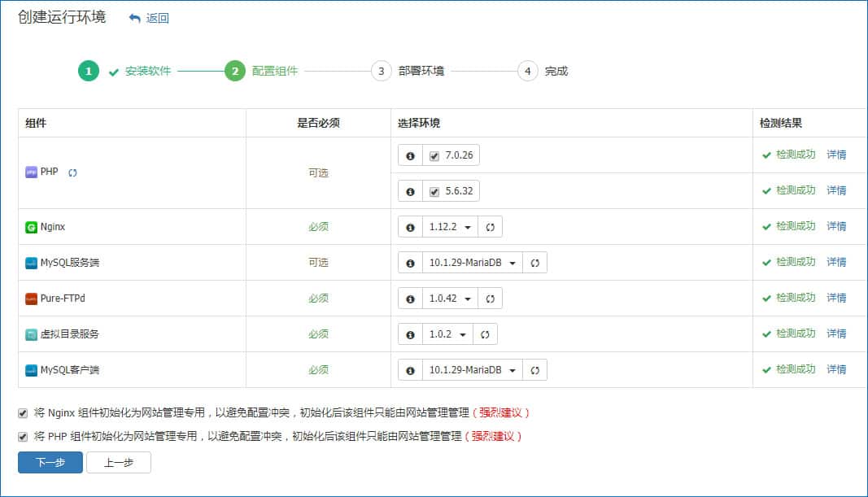Click the PHP refresh icon

(x=72, y=172)
